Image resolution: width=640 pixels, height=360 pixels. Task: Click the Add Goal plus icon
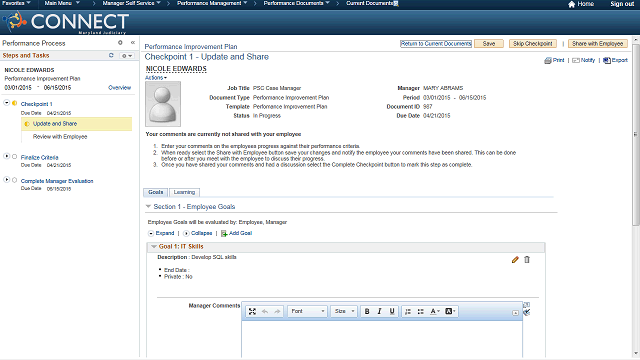(x=224, y=233)
